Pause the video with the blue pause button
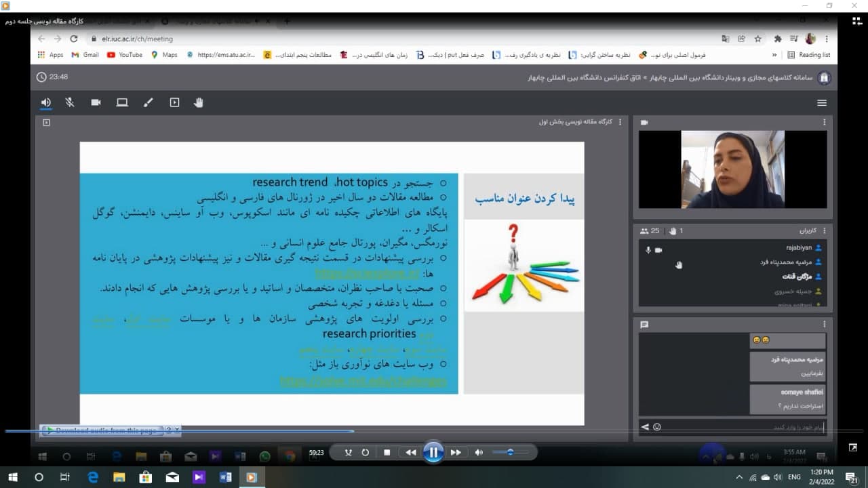The height and width of the screenshot is (488, 868). tap(433, 452)
